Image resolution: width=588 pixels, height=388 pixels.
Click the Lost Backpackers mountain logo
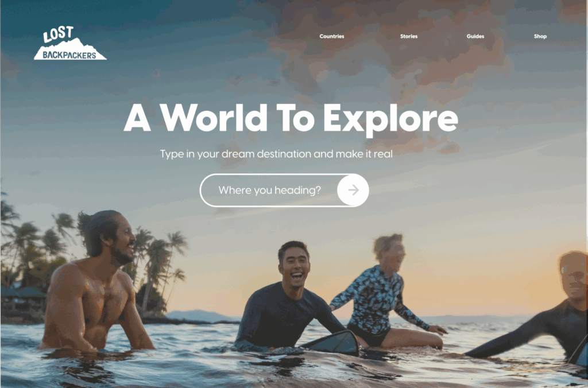[x=70, y=43]
